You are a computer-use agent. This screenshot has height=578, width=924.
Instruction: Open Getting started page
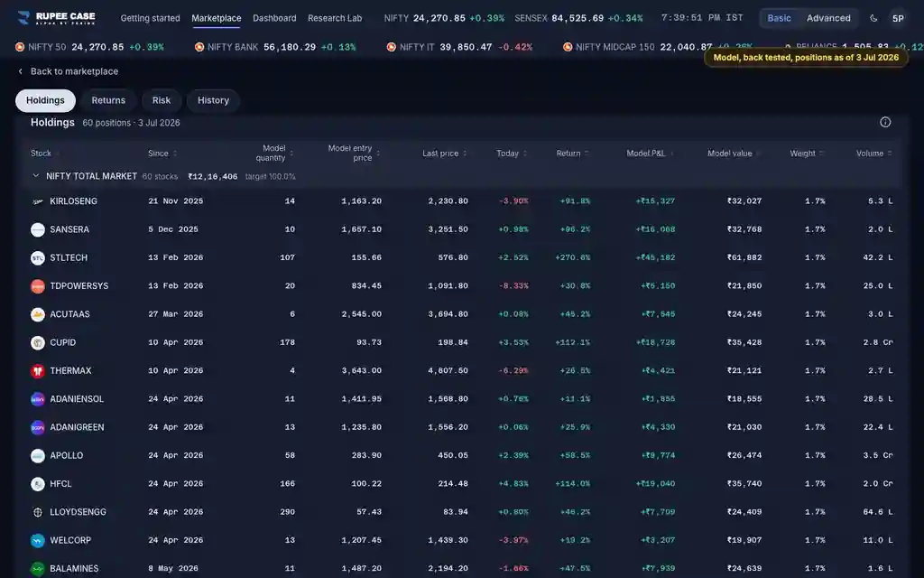coord(151,18)
